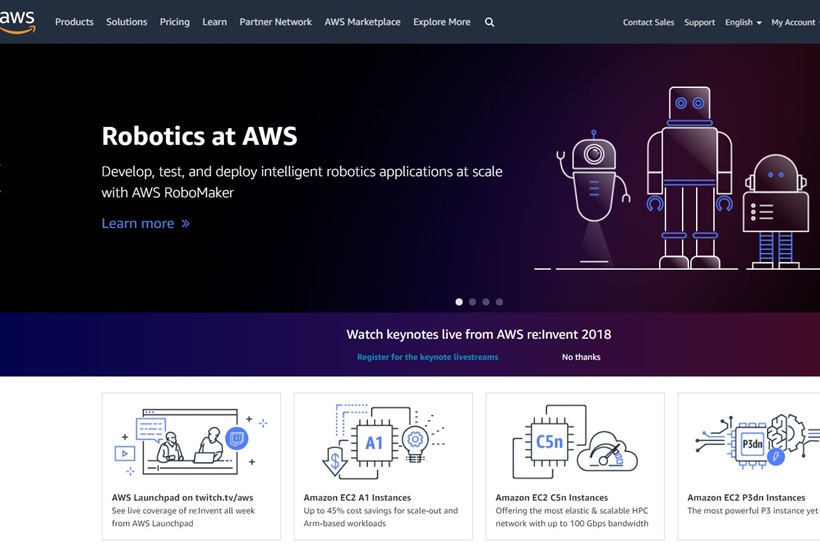Click the double-chevron beside Learn more
This screenshot has width=820, height=548.
pos(185,224)
